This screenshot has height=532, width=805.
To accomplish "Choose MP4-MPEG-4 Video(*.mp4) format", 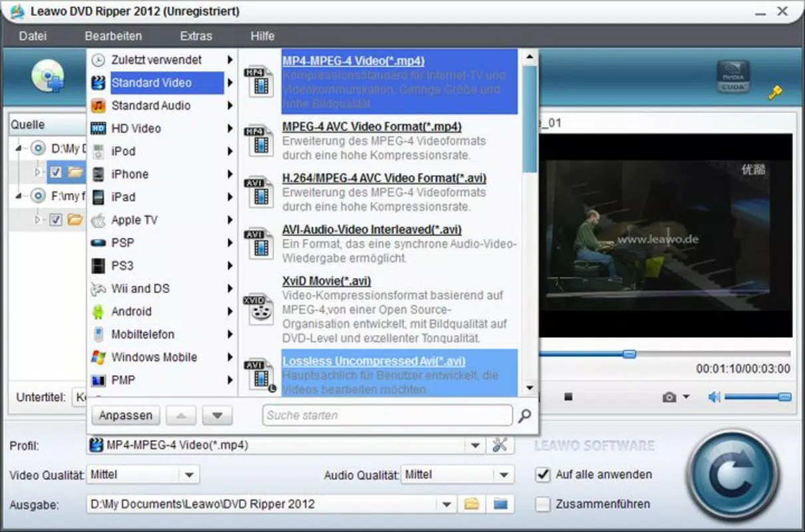I will point(399,82).
